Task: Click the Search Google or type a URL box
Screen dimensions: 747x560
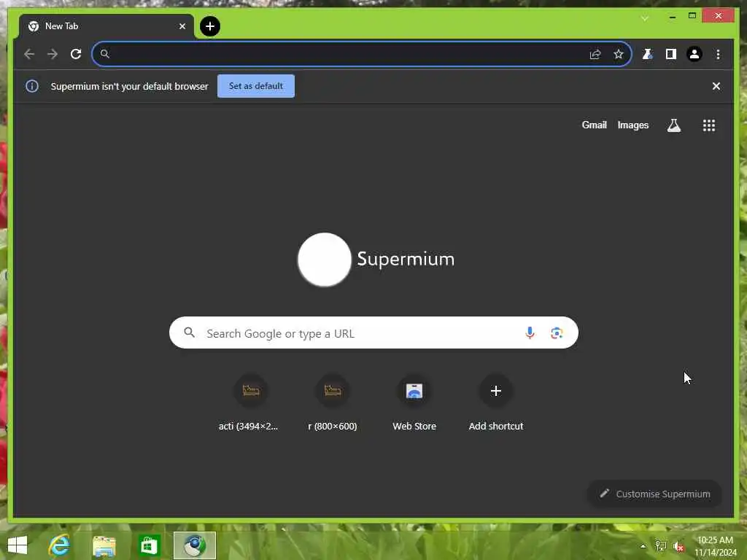Action: click(373, 332)
